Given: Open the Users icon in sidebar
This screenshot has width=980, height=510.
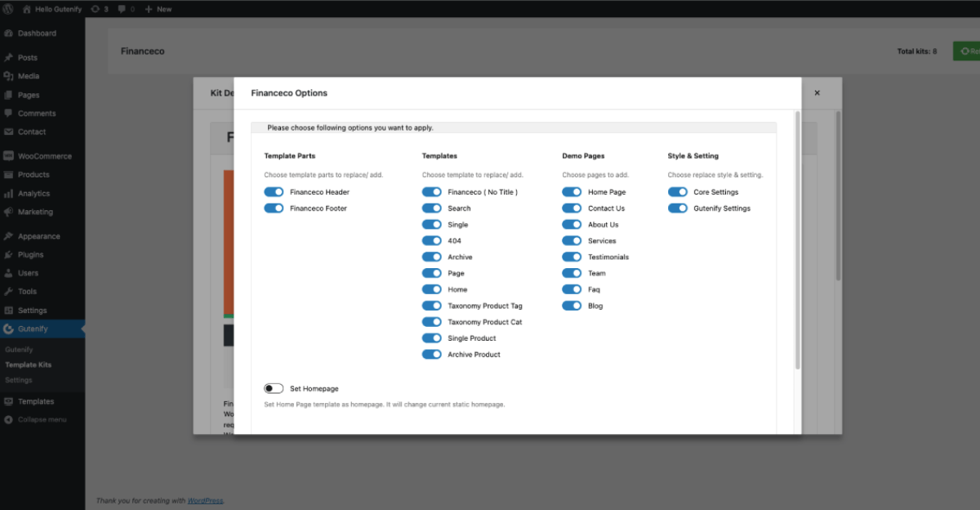Looking at the screenshot, I should click(x=9, y=273).
